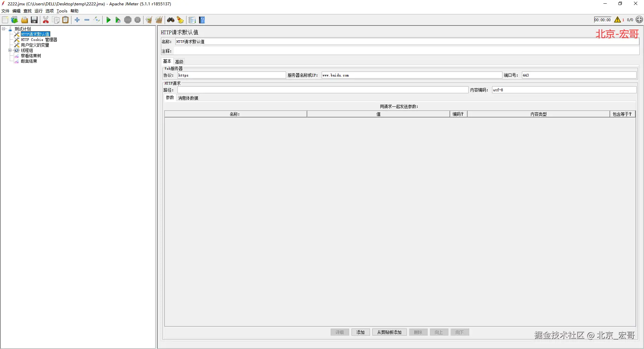The height and width of the screenshot is (349, 644).
Task: Open the 查找 menu
Action: [x=28, y=11]
